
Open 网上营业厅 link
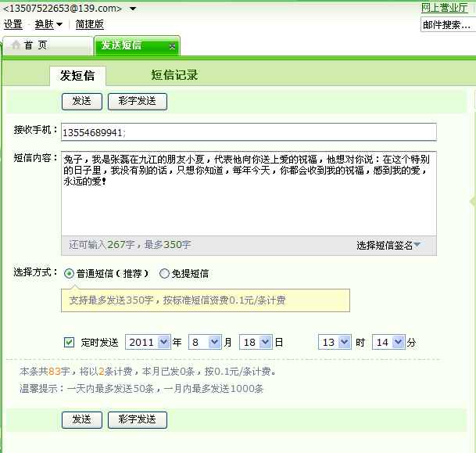coord(444,7)
